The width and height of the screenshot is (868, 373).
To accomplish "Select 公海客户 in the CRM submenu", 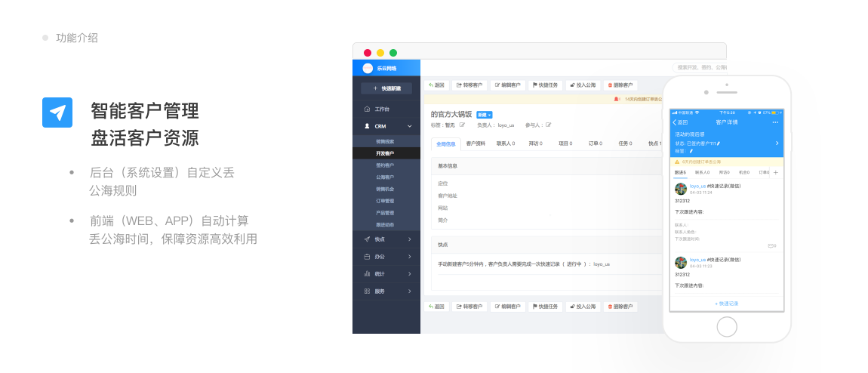I will pyautogui.click(x=385, y=177).
